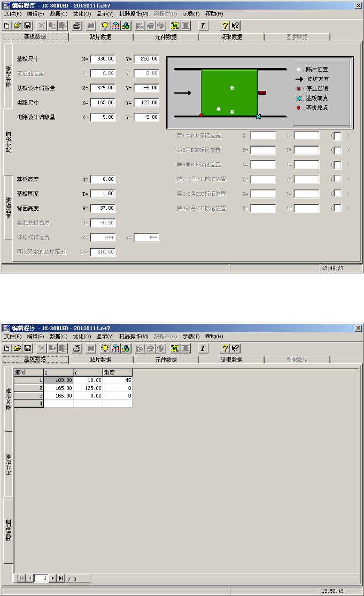Select 尺寸设置 side tab in upper window

click(x=9, y=142)
